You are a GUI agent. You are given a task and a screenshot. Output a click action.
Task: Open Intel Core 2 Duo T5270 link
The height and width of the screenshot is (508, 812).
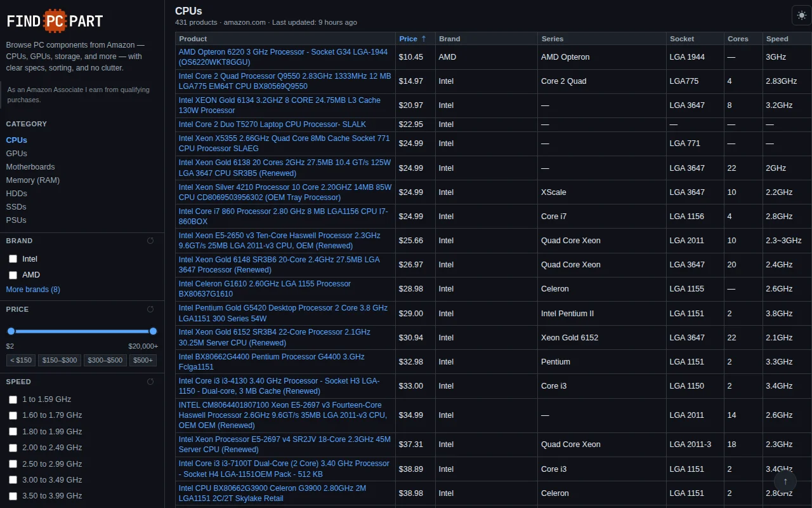(x=272, y=124)
